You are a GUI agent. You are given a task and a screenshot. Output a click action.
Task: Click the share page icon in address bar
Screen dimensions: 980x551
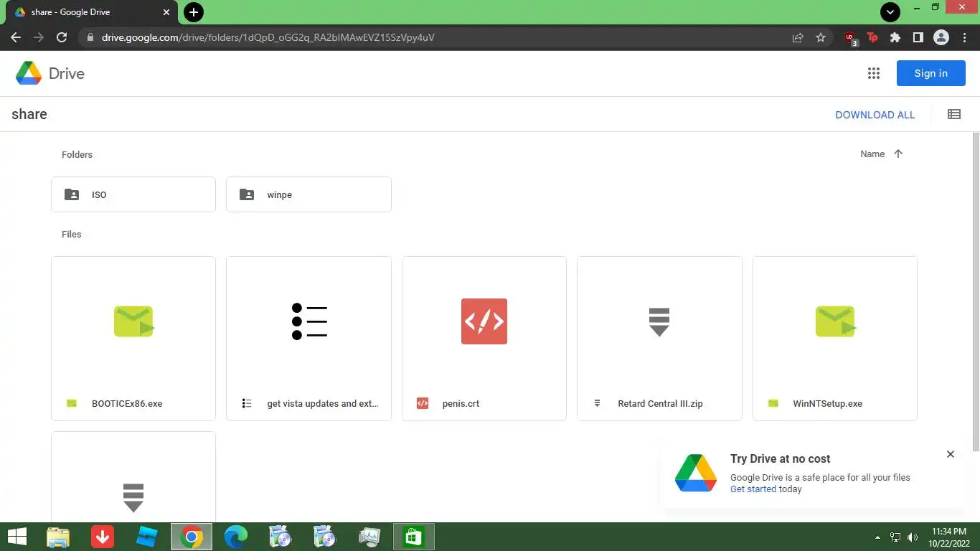click(797, 37)
